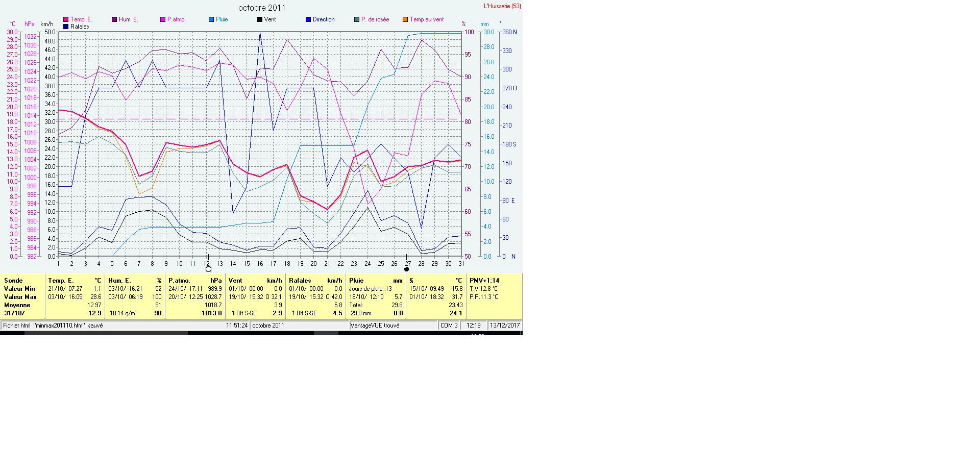Click the Rafales maximum value '42.0'
This screenshot has height=476, width=980.
pos(337,297)
